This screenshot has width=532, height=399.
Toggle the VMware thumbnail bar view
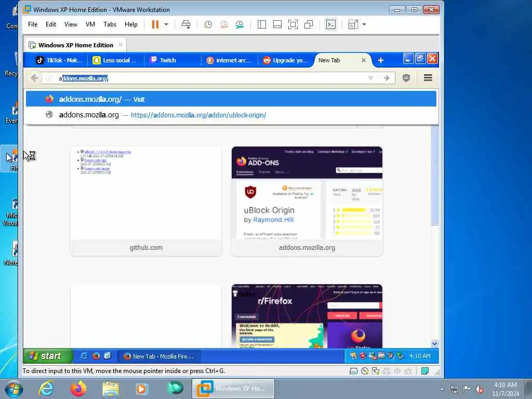click(277, 24)
